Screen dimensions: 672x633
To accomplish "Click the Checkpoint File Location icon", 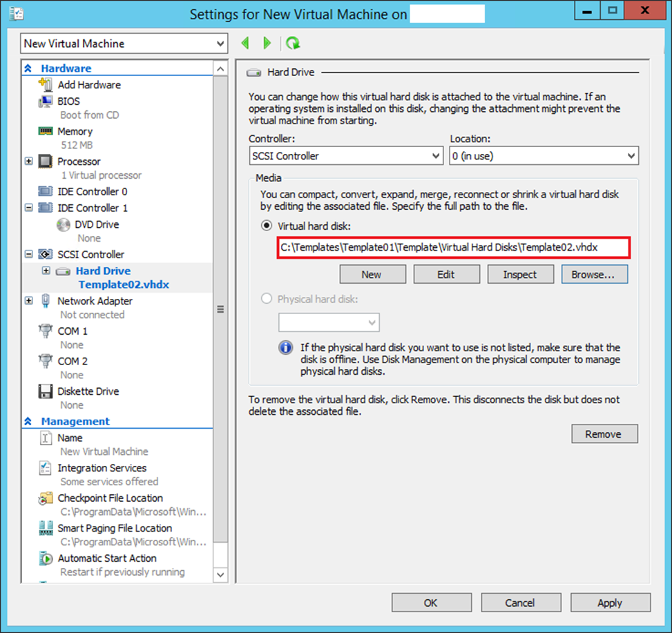I will [46, 498].
